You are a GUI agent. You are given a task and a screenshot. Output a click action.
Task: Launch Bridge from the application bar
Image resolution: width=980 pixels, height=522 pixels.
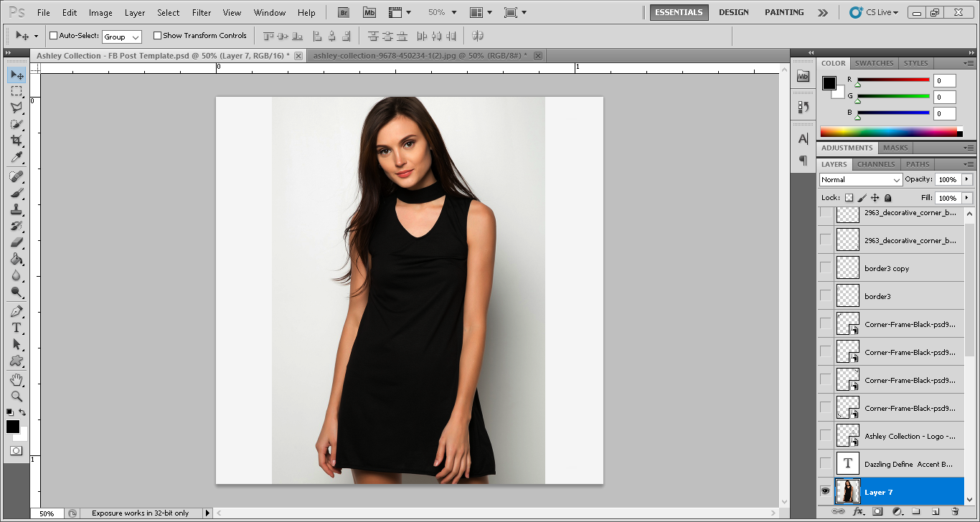pyautogui.click(x=344, y=12)
